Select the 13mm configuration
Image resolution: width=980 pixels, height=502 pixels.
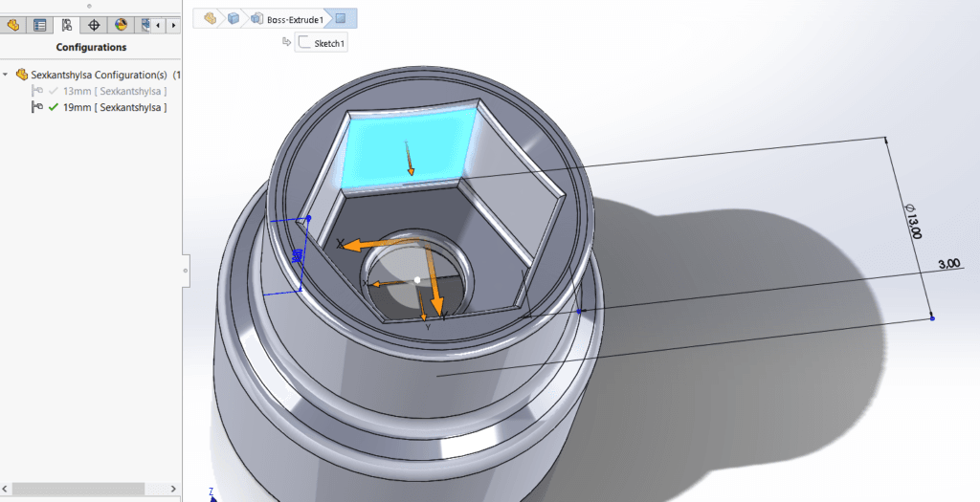click(114, 91)
